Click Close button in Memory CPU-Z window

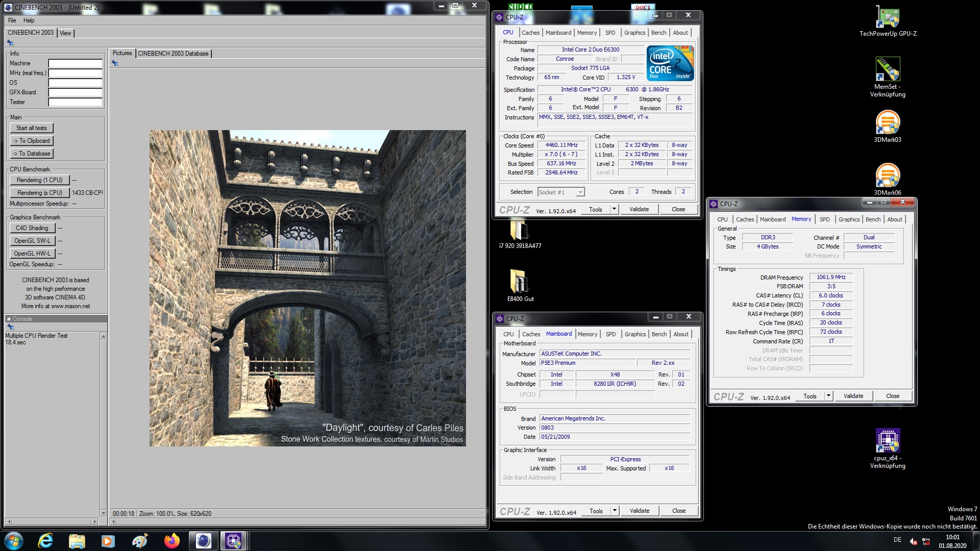click(893, 396)
